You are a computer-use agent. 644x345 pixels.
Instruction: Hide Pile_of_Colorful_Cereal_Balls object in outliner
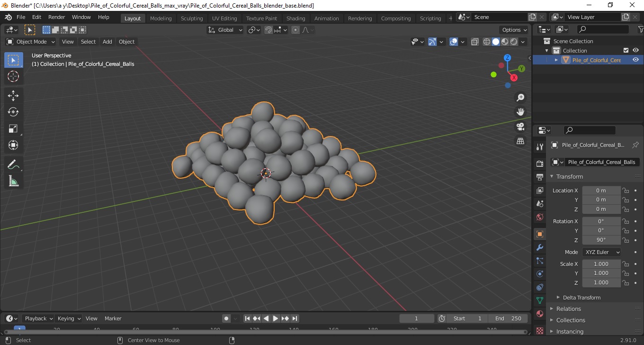click(635, 60)
